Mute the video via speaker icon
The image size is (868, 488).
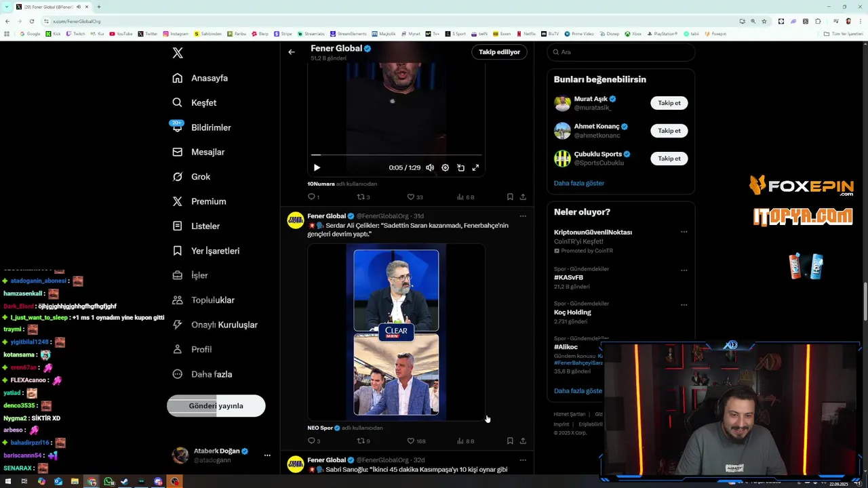430,167
